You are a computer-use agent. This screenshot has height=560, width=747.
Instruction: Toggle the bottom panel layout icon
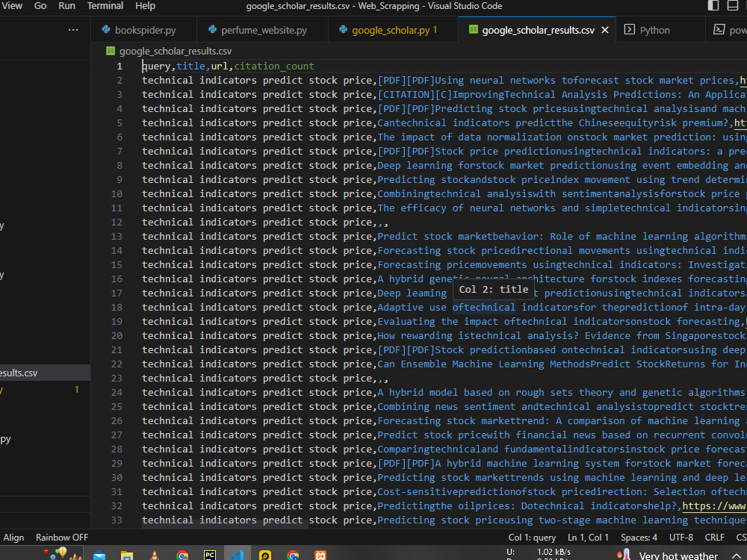[734, 6]
